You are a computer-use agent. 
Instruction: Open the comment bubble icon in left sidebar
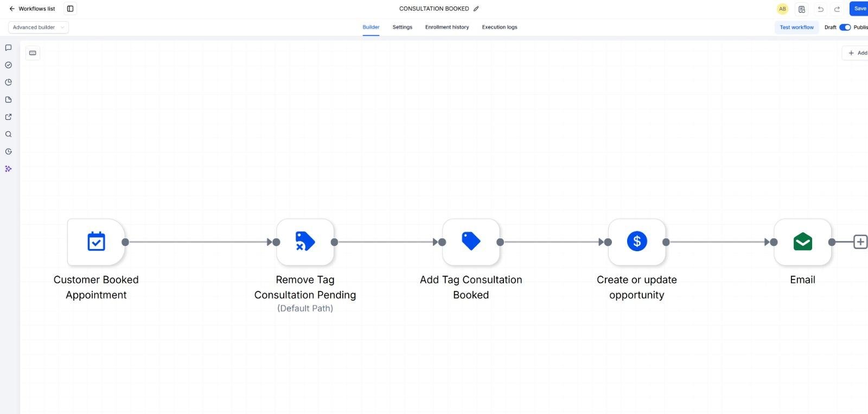pos(8,48)
